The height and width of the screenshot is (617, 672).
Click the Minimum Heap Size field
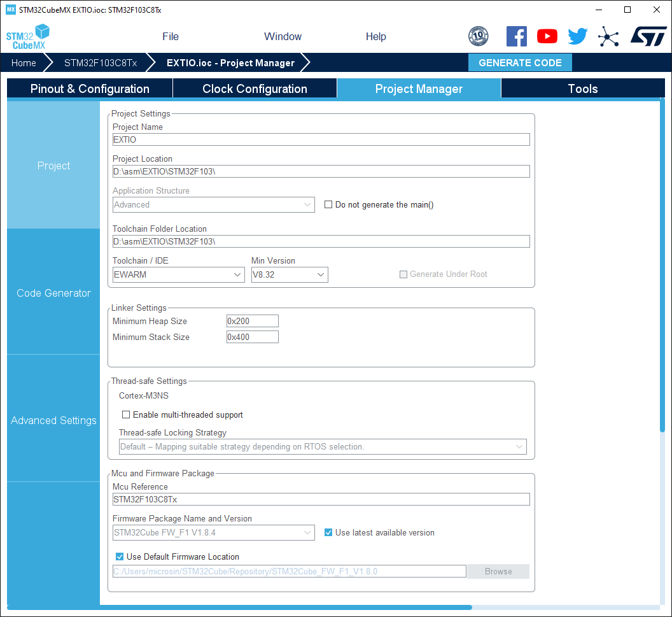click(253, 321)
